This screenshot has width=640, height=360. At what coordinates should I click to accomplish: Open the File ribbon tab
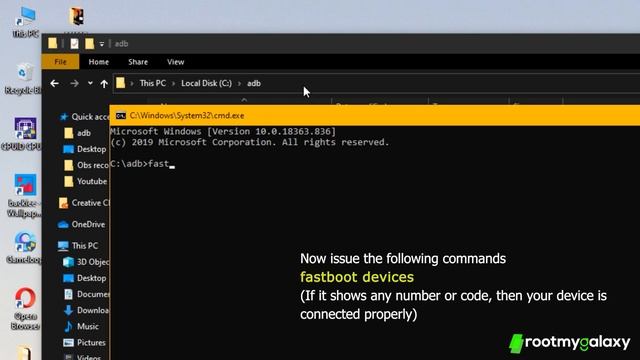click(60, 62)
